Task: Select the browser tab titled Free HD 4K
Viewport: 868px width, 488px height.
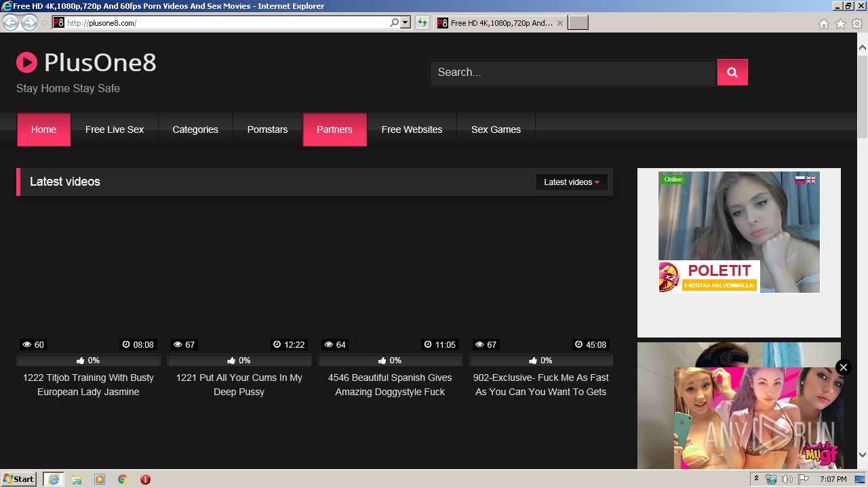Action: pos(500,23)
